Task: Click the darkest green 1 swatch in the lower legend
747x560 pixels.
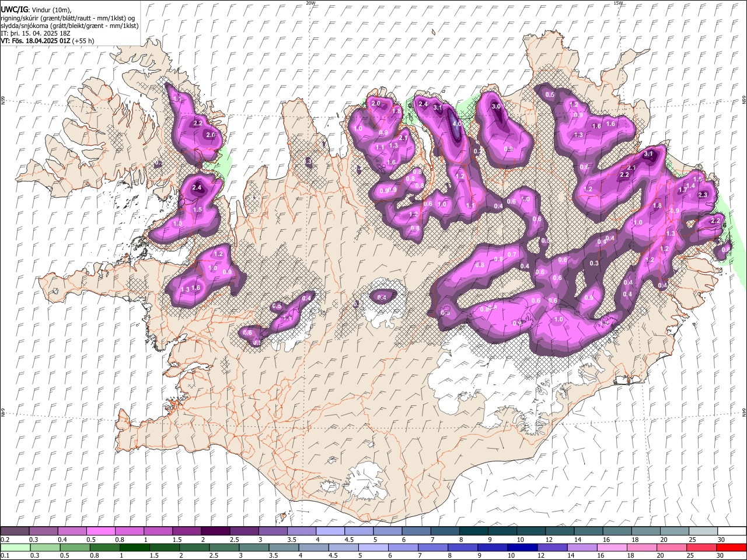Action: coord(134,547)
